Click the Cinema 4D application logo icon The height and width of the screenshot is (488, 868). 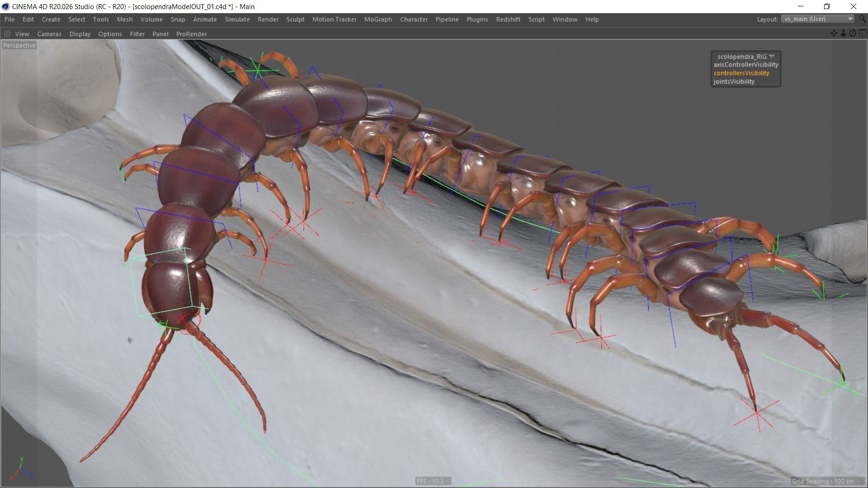point(5,6)
